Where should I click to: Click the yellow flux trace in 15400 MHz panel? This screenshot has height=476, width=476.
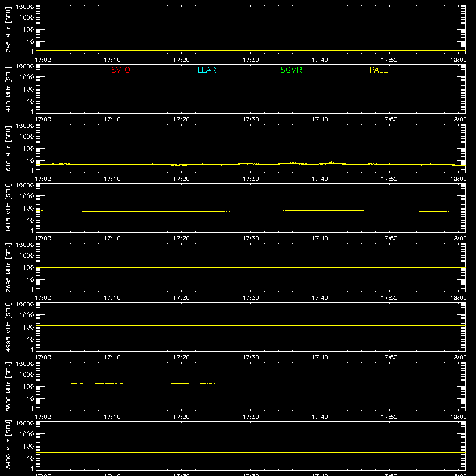(x=250, y=453)
